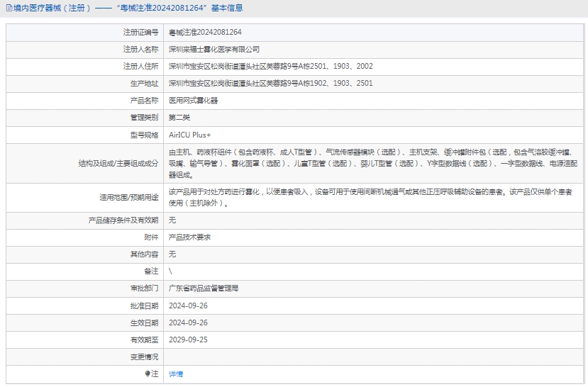Open the 详情 details link
Viewport: 588px width, 387px height.
click(176, 374)
